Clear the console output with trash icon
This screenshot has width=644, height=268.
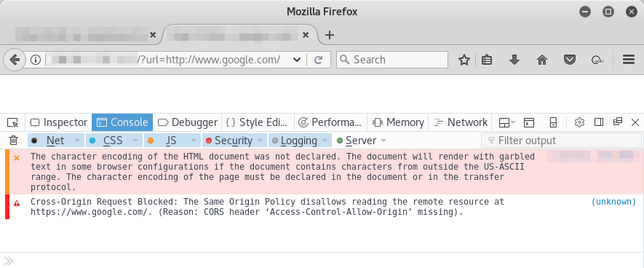14,141
